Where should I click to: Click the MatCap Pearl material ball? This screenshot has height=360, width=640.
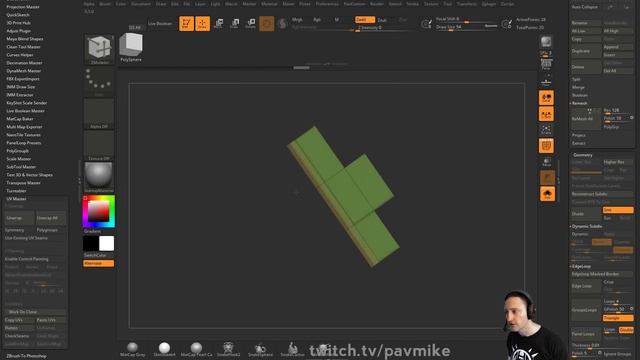(x=196, y=349)
